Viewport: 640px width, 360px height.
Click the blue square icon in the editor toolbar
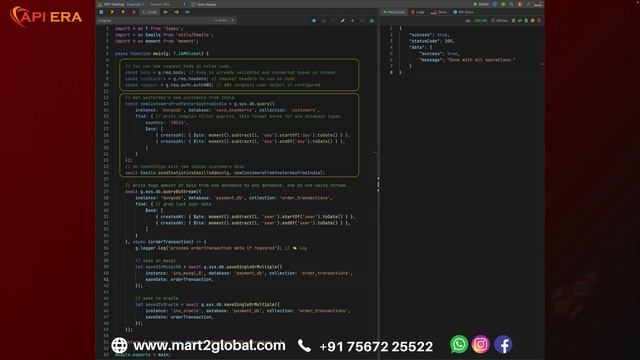click(101, 12)
